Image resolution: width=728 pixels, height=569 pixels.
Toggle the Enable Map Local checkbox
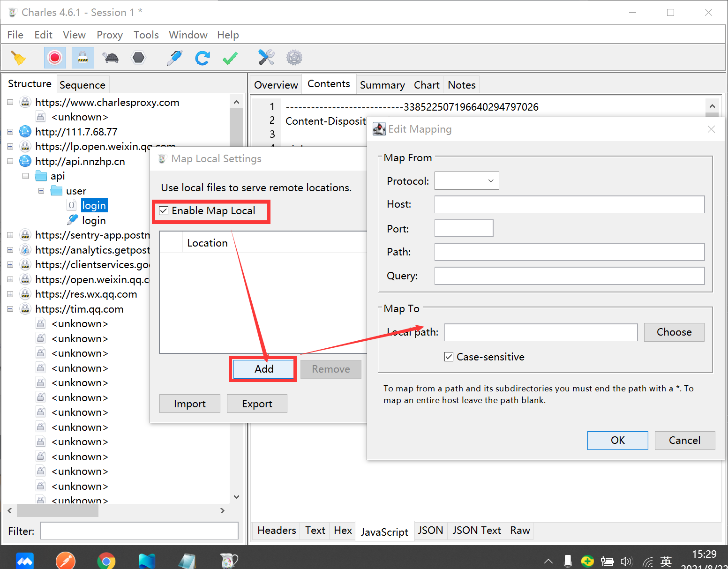(164, 211)
